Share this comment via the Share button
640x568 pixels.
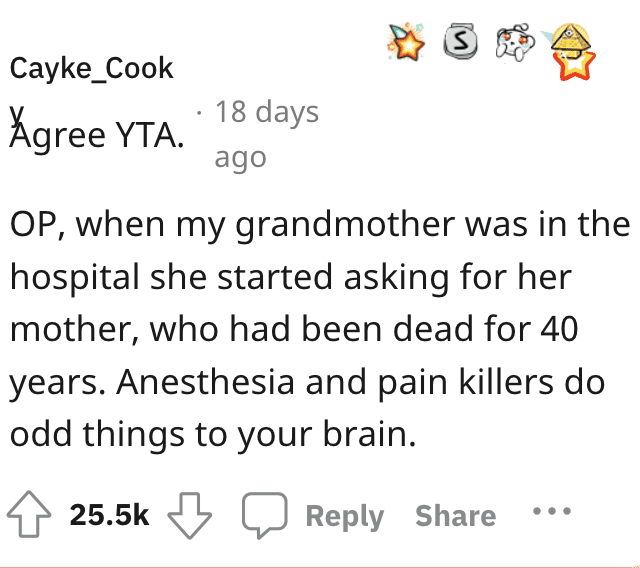click(x=456, y=515)
